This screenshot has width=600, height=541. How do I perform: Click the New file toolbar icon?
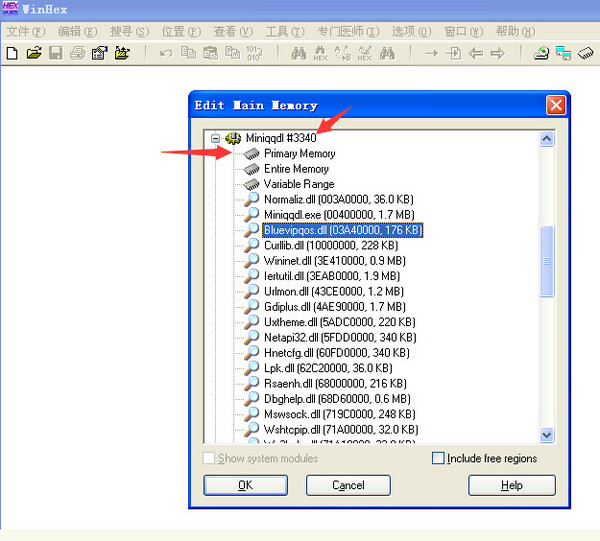(12, 53)
